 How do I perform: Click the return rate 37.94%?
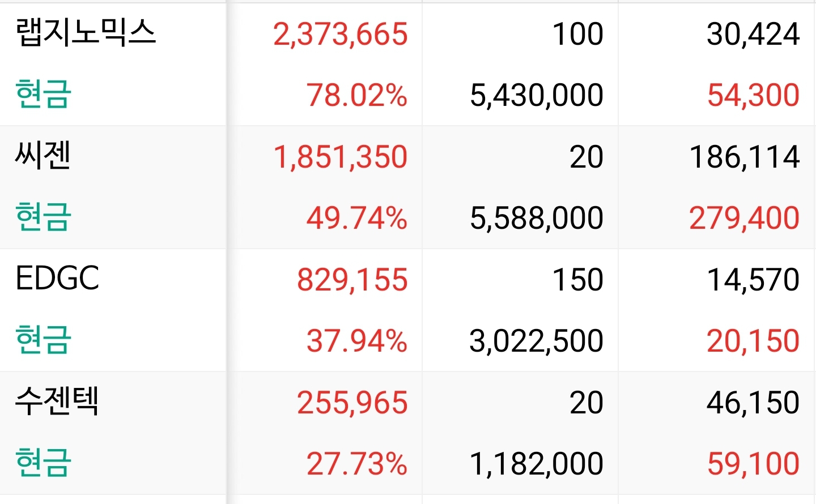click(x=357, y=341)
